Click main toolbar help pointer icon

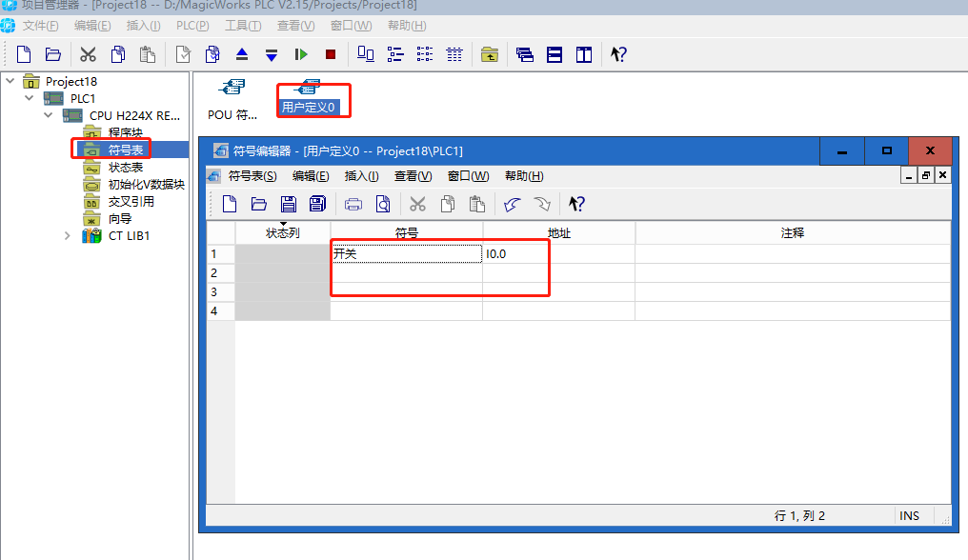(x=618, y=54)
